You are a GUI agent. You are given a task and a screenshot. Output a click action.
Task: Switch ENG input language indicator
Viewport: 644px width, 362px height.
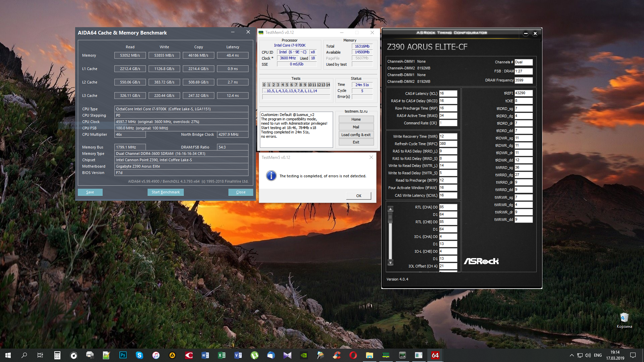(x=598, y=355)
